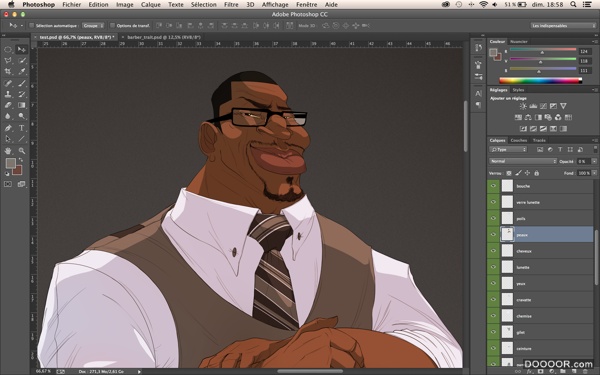Switch to the Couches tab

(519, 140)
